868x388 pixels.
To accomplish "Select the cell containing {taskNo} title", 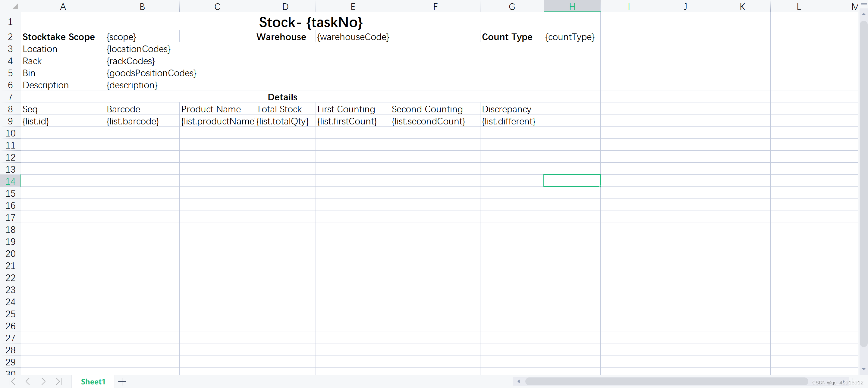I will [310, 22].
